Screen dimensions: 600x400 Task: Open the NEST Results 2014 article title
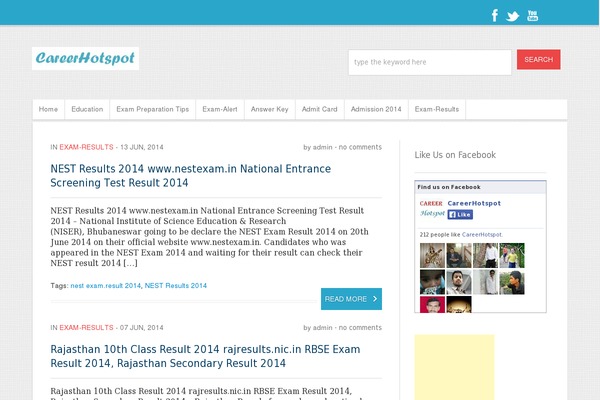pyautogui.click(x=190, y=176)
